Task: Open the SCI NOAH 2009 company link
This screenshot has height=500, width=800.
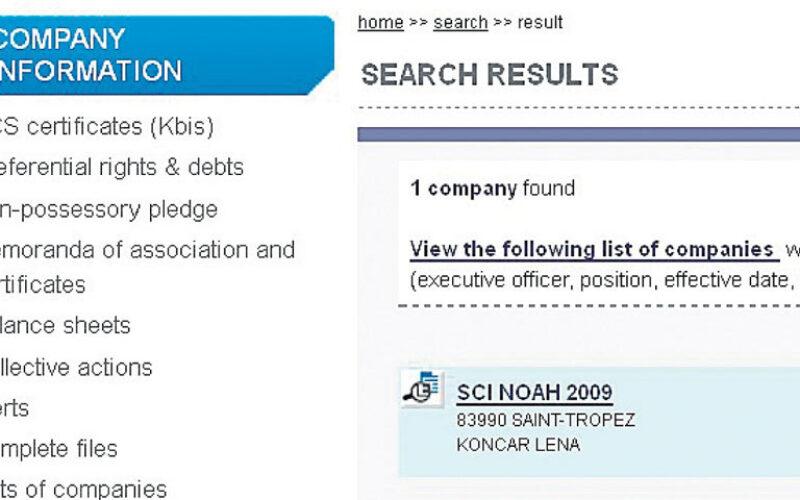Action: click(534, 392)
